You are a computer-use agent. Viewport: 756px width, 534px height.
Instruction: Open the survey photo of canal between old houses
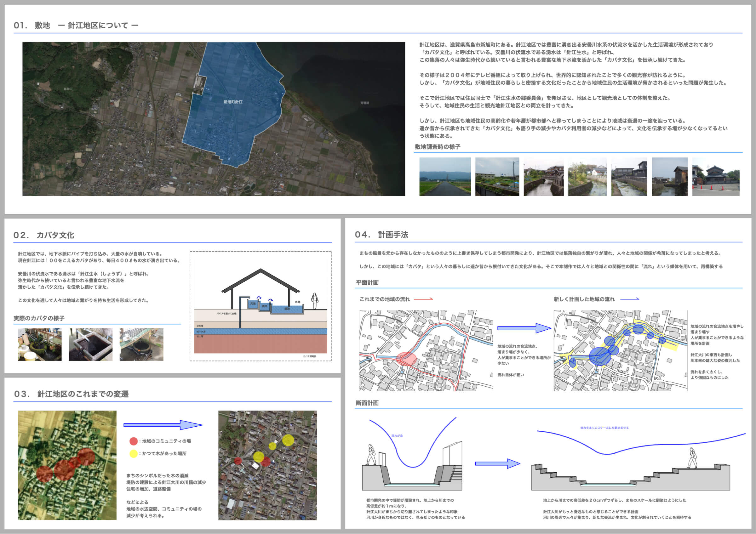(x=544, y=177)
